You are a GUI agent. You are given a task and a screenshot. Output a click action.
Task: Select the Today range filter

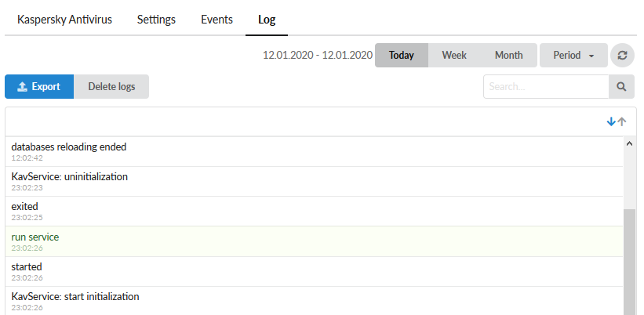[x=402, y=56]
